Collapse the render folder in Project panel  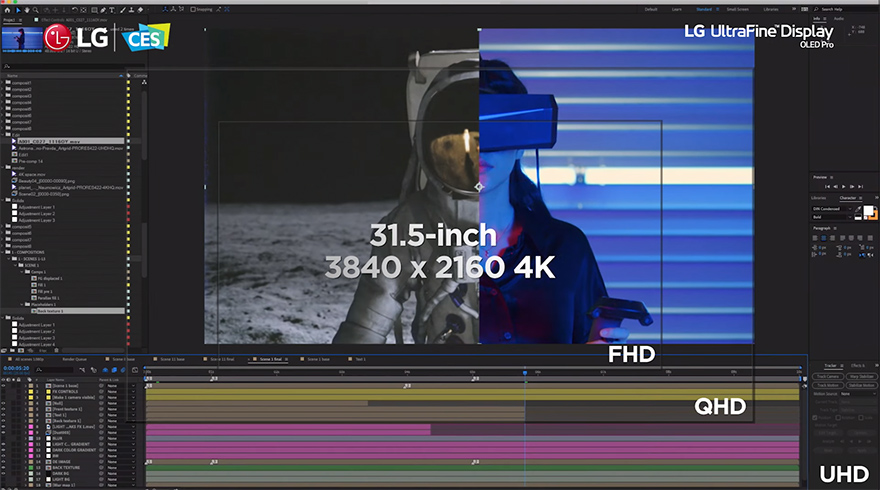pos(3,167)
